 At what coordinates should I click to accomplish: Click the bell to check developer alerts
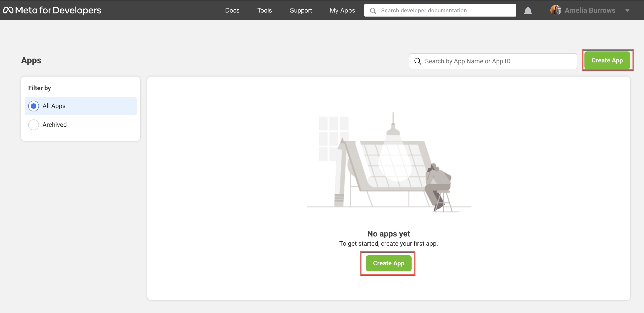pos(528,10)
